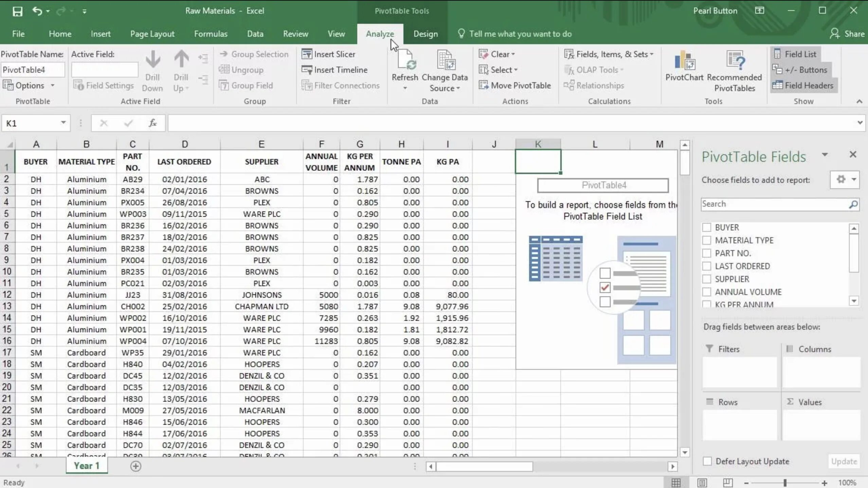Viewport: 868px width, 488px height.
Task: Open the Refresh dropdown arrow
Action: (405, 88)
